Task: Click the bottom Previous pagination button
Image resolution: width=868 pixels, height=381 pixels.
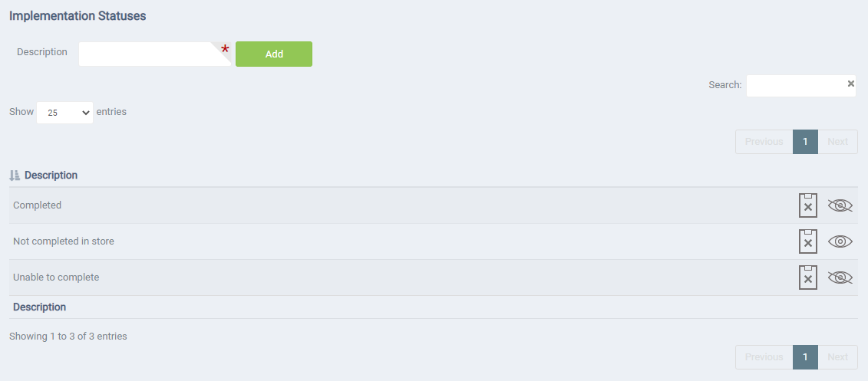Action: pos(764,357)
